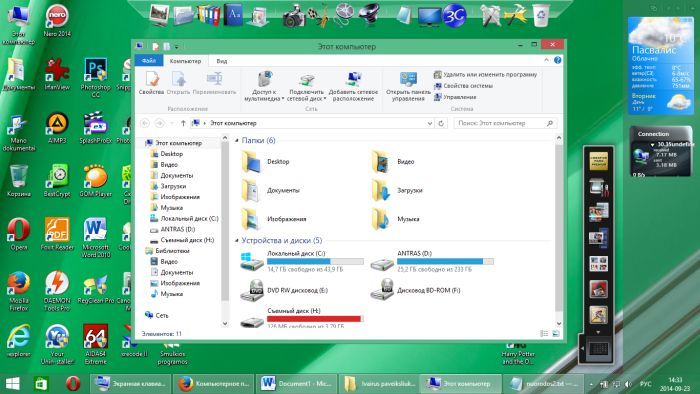The image size is (700, 394).
Task: Open the Windows Start button
Action: (x=12, y=383)
